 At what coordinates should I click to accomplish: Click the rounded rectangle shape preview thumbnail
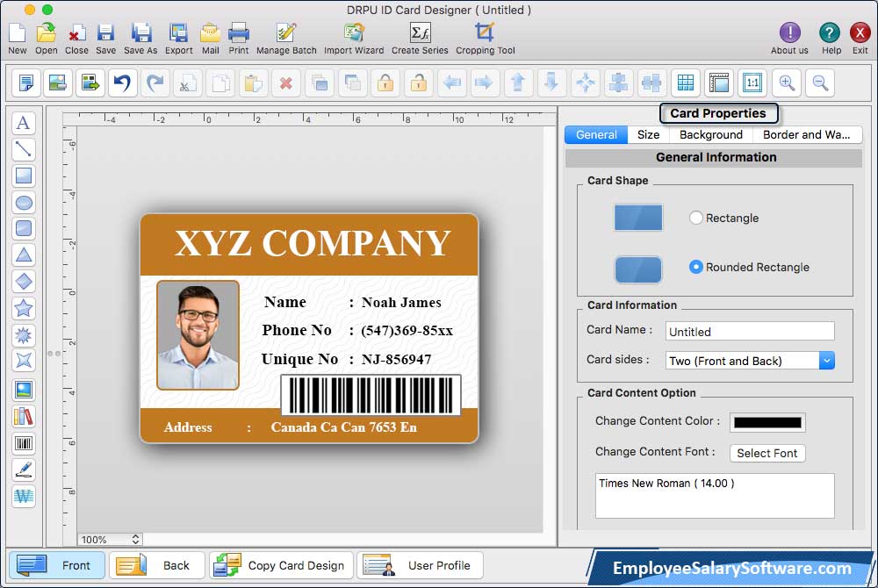pos(637,269)
